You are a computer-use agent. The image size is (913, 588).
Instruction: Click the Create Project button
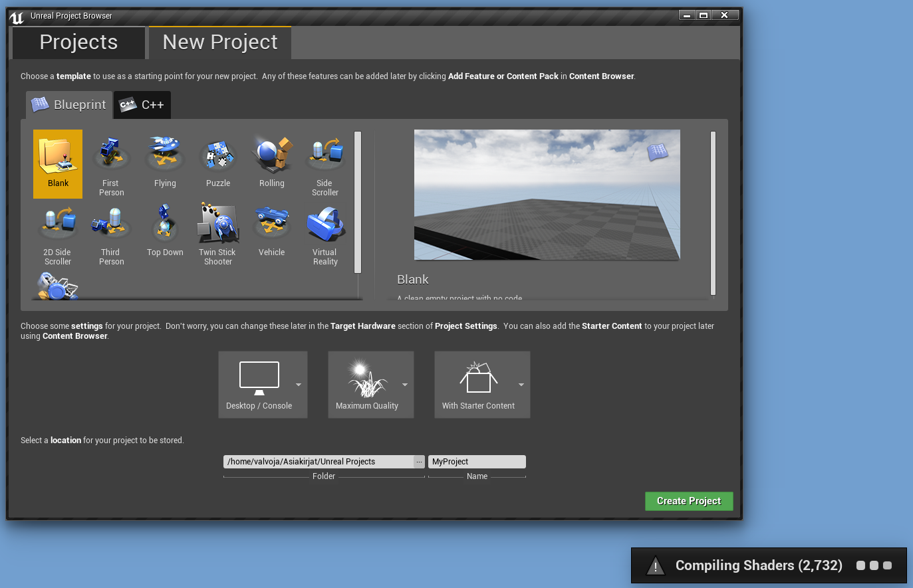pos(689,501)
